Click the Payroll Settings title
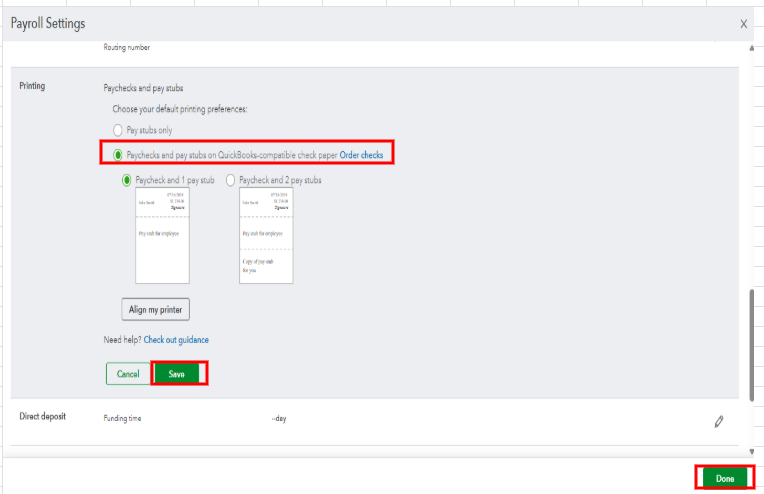 pyautogui.click(x=48, y=23)
